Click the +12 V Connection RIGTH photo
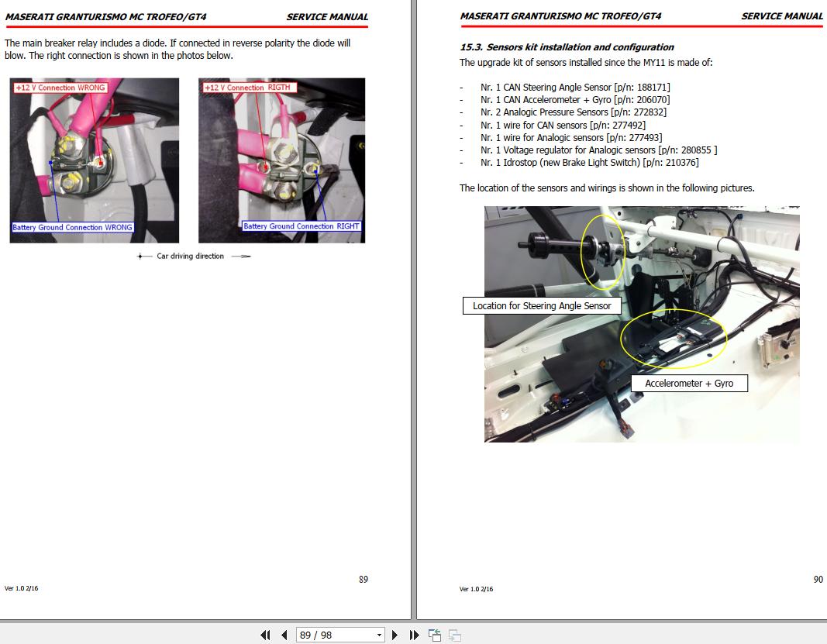This screenshot has width=827, height=644. pyautogui.click(x=281, y=160)
